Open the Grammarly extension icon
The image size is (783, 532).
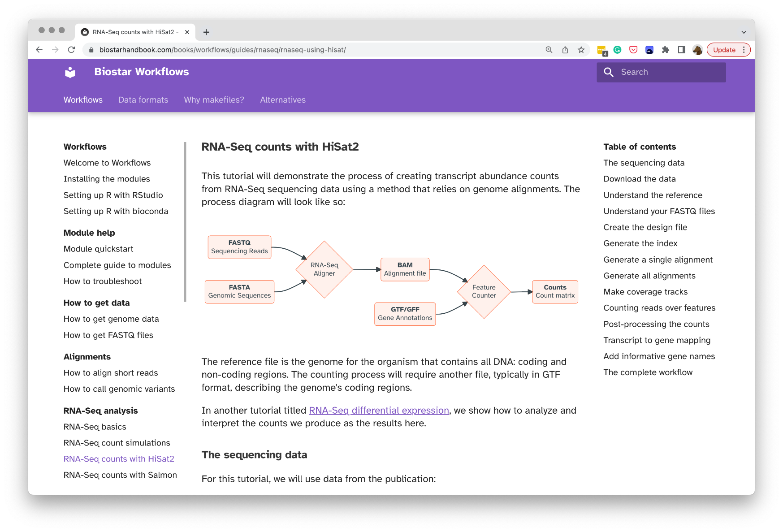pos(617,50)
